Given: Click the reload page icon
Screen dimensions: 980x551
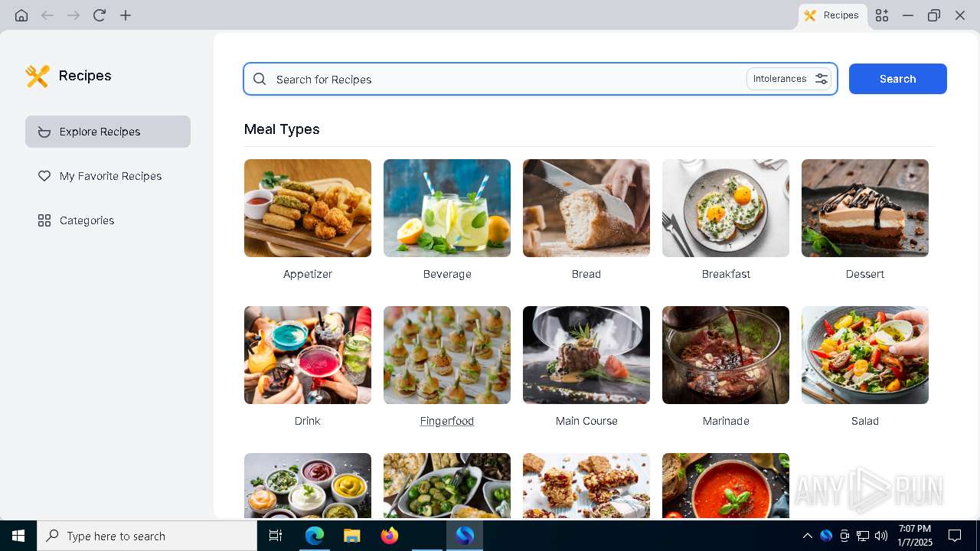Looking at the screenshot, I should point(100,15).
